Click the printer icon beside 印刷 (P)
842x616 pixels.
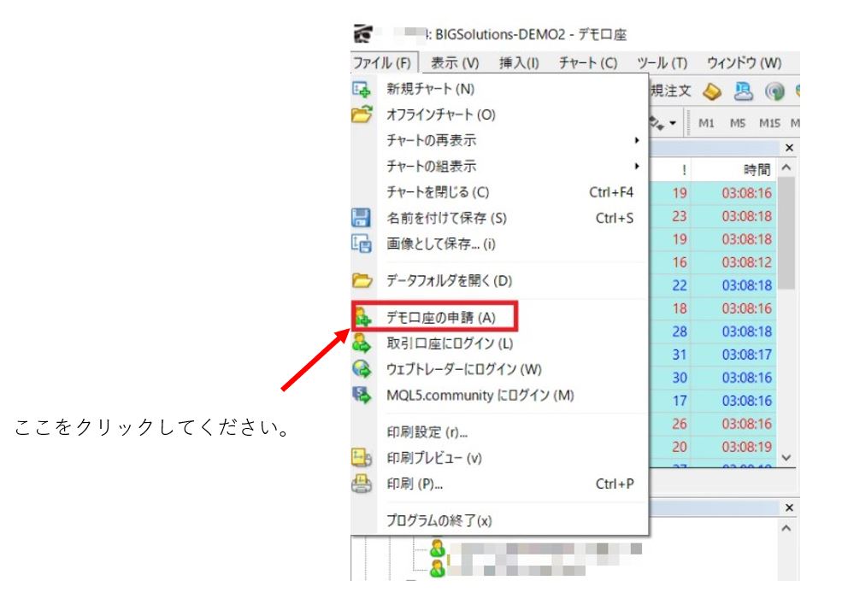point(362,484)
